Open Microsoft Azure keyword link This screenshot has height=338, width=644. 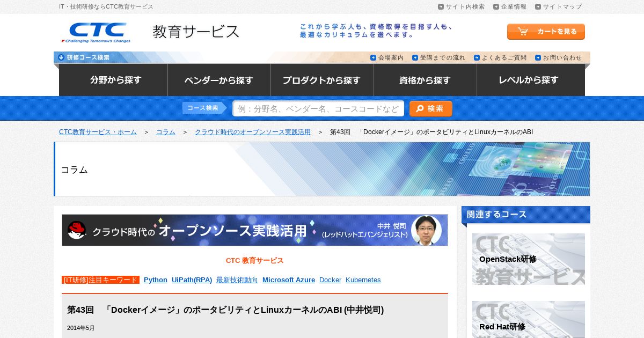coord(289,280)
